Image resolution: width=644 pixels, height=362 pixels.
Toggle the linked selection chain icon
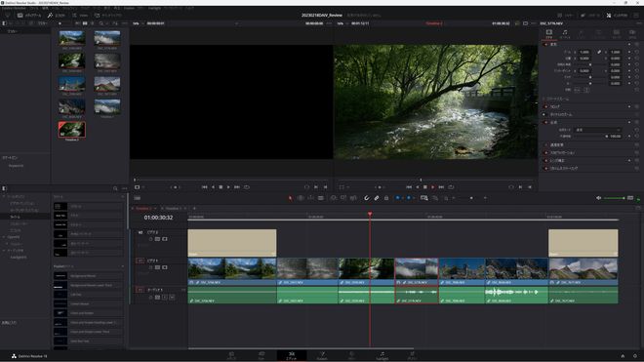tap(377, 198)
